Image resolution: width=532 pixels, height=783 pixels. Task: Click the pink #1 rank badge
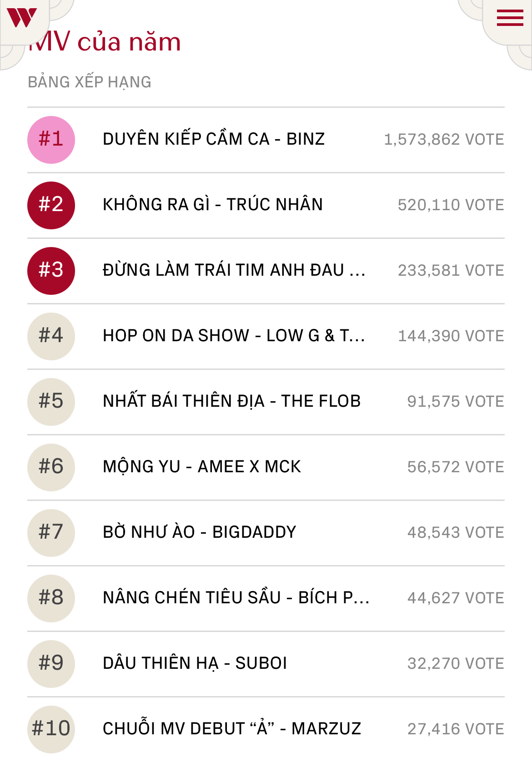(x=51, y=140)
